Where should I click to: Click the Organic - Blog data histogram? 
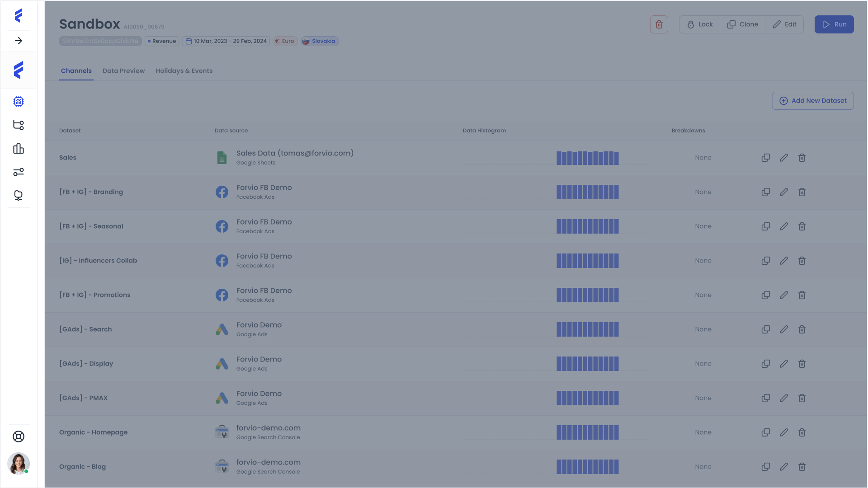point(587,467)
